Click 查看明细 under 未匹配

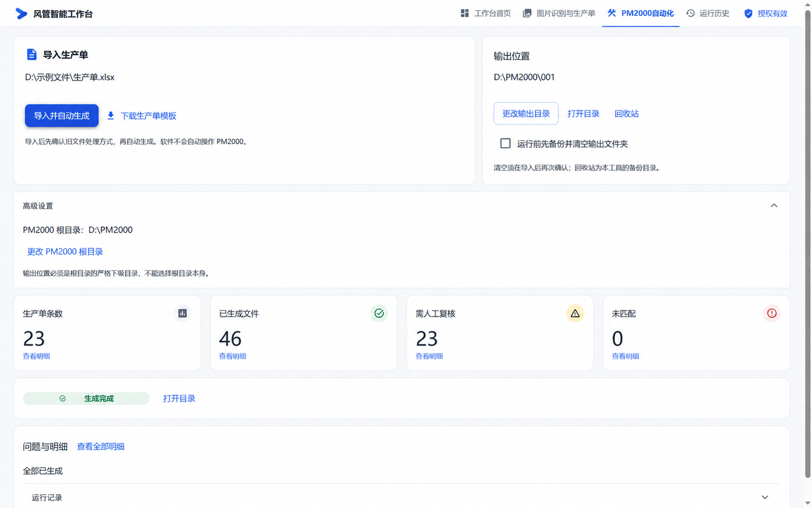tap(626, 356)
